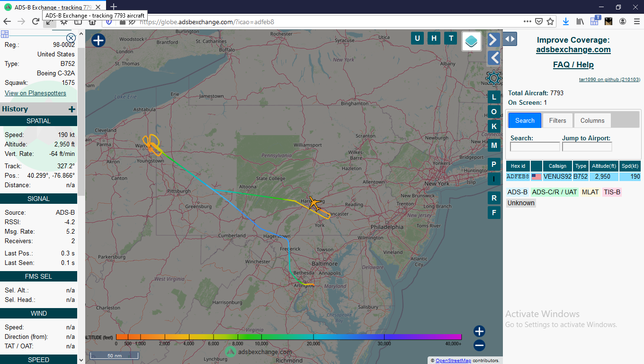
Task: Sort table by Type column header
Action: 581,166
